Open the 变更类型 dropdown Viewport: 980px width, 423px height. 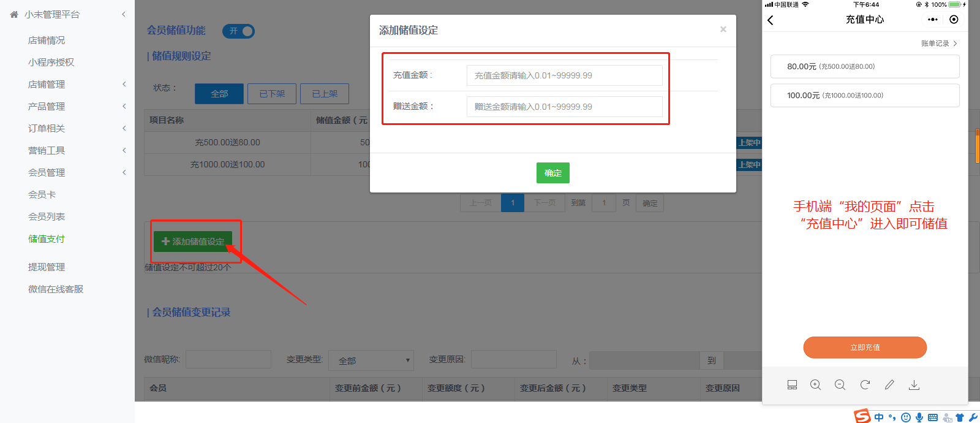point(371,360)
